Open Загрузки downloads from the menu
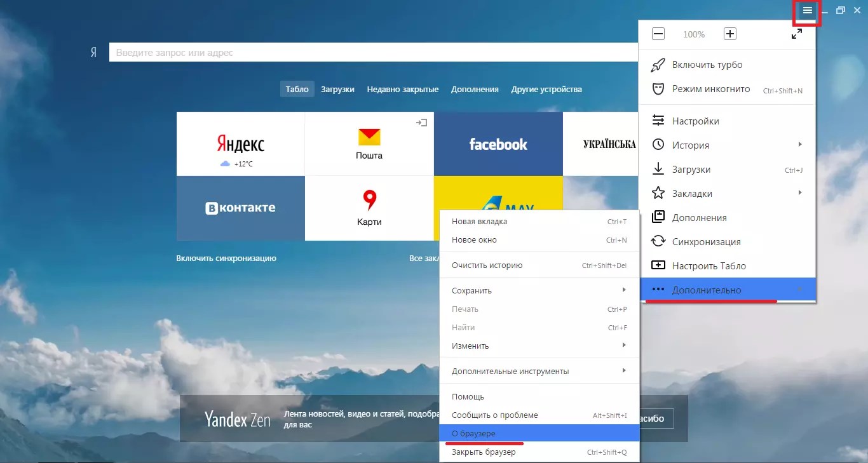 pos(691,170)
